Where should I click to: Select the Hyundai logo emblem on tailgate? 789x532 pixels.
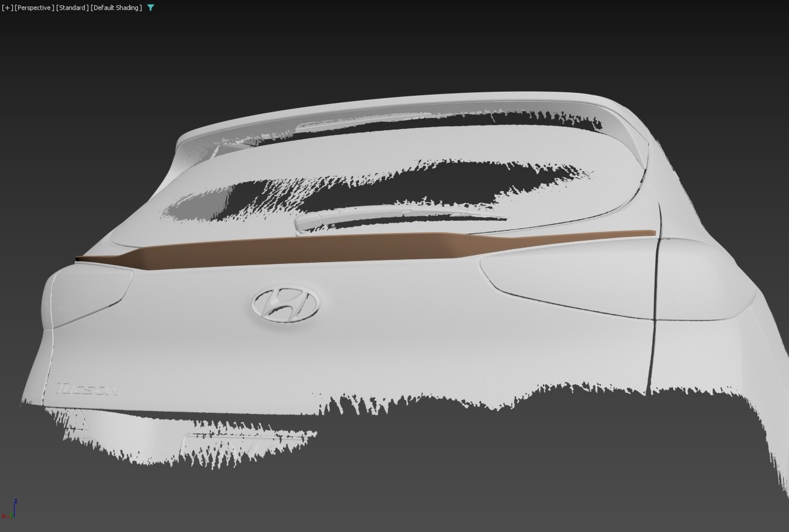286,304
